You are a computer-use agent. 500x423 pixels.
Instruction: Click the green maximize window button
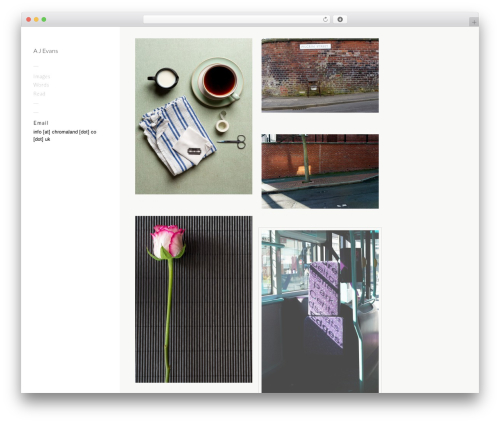pos(44,20)
